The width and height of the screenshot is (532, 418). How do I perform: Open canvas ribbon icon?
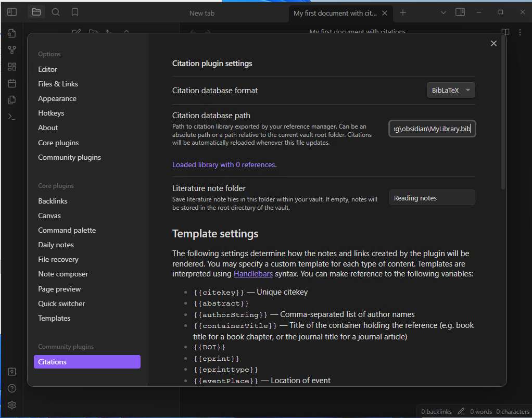[x=12, y=67]
